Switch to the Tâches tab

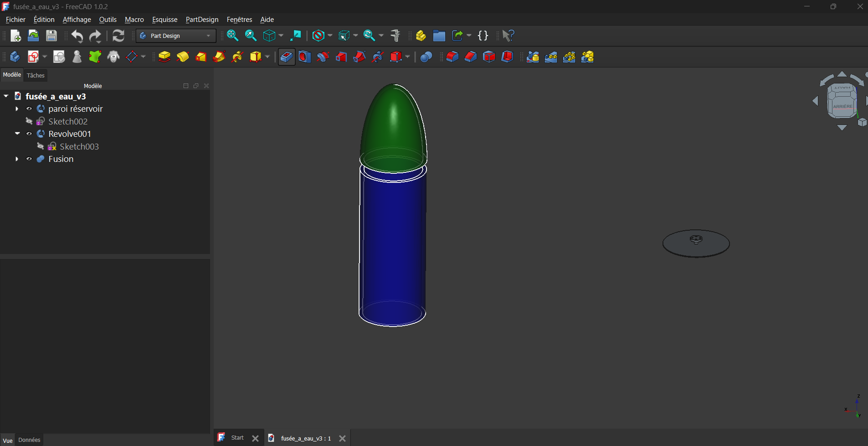tap(36, 75)
